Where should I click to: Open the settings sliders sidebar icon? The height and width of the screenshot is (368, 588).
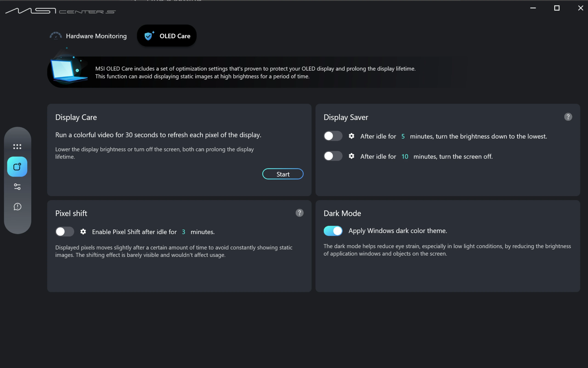17,187
